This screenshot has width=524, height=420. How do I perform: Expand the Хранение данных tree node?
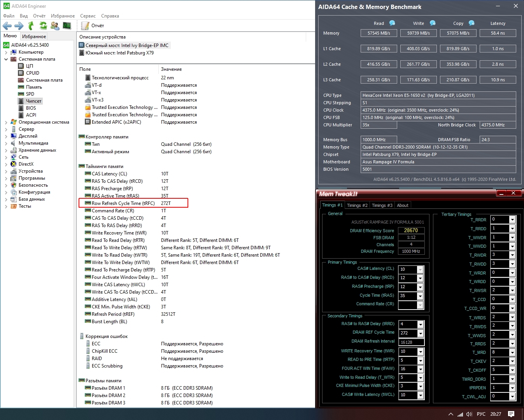click(6, 150)
